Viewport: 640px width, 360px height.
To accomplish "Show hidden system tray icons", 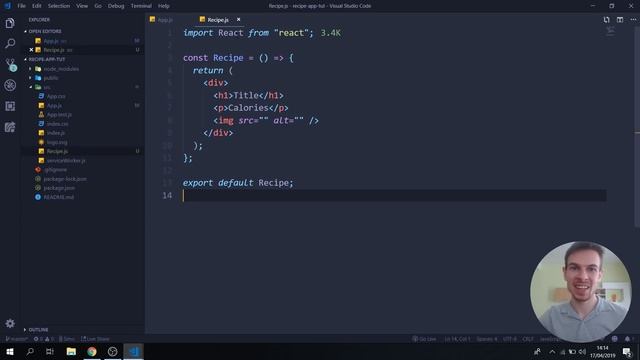I will tap(552, 351).
